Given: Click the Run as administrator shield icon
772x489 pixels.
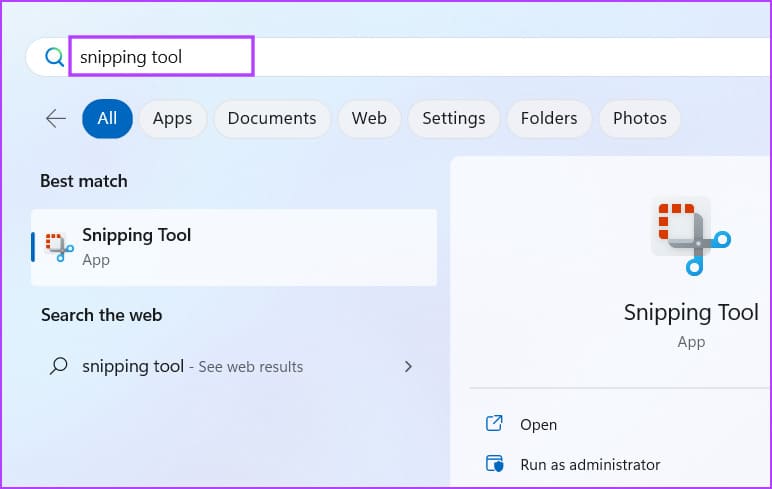Looking at the screenshot, I should point(494,464).
